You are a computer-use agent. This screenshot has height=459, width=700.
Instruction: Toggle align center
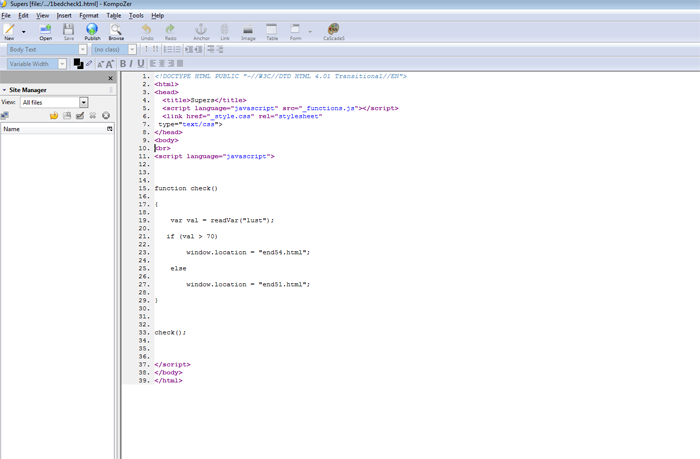point(162,64)
